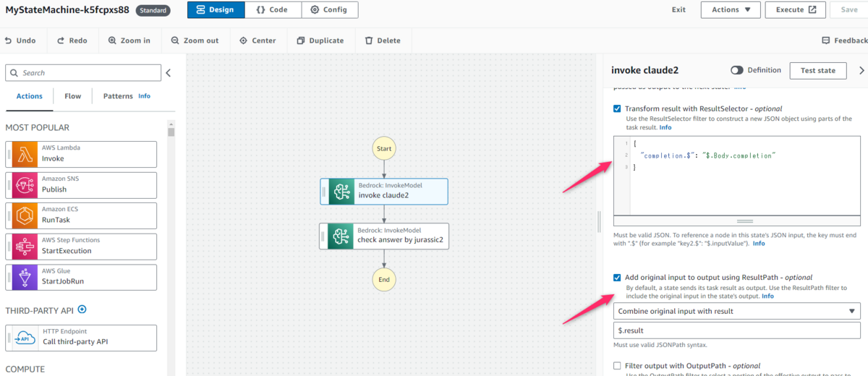The width and height of the screenshot is (868, 376).
Task: Toggle the Definition switch
Action: tap(736, 70)
